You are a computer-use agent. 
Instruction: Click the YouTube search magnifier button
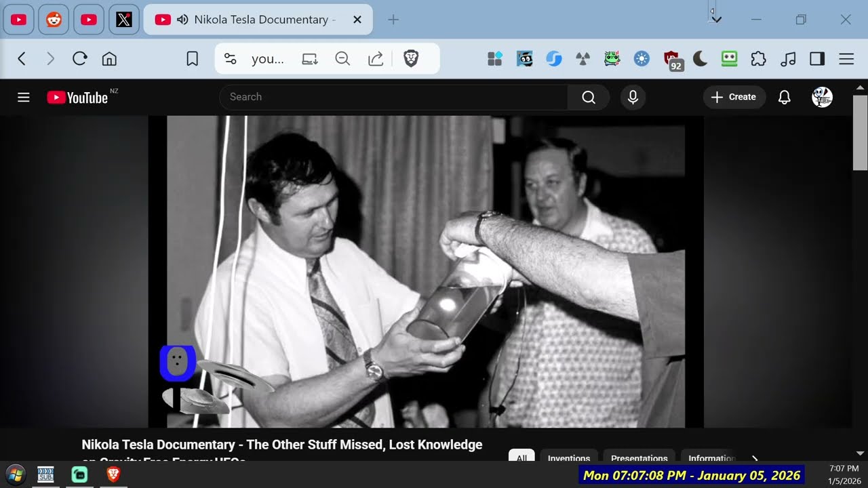pos(589,97)
